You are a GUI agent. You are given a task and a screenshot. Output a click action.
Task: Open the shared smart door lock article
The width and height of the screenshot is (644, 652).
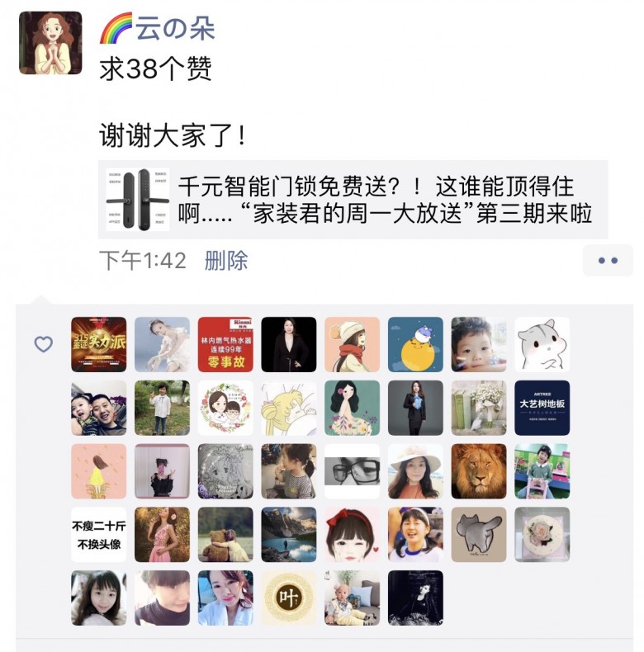[353, 200]
